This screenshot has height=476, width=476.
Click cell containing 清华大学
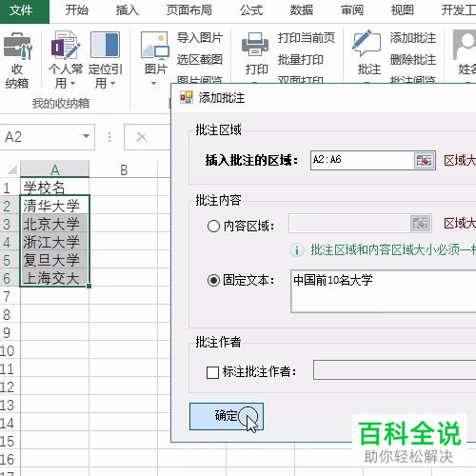tap(54, 206)
